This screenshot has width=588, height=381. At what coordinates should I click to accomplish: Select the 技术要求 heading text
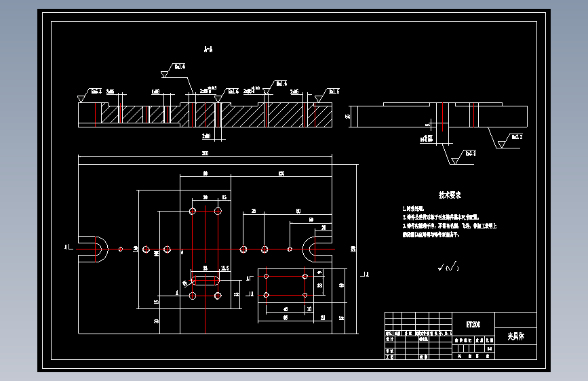tap(450, 195)
